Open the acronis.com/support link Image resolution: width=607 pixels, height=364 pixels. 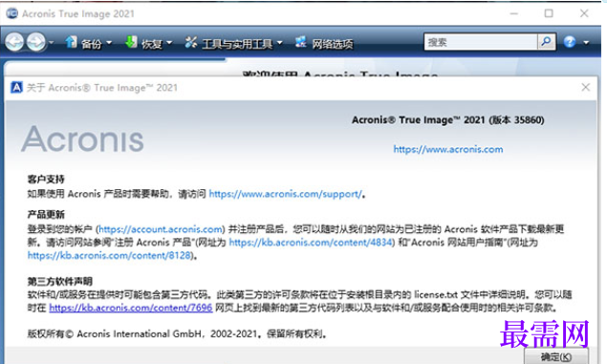click(x=286, y=194)
